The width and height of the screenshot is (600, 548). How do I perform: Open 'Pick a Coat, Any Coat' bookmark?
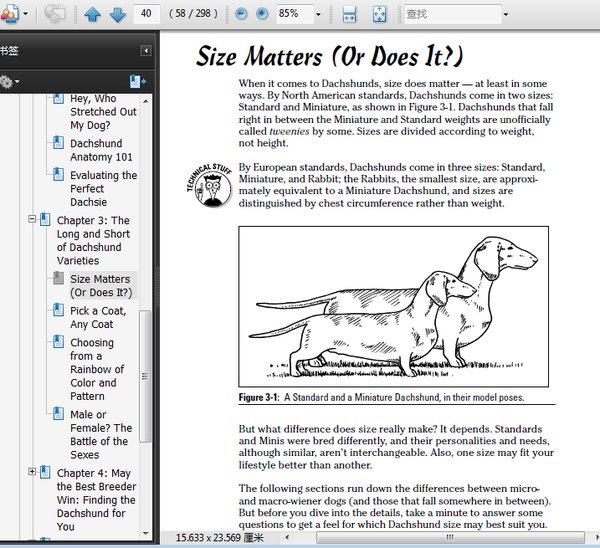[x=98, y=317]
